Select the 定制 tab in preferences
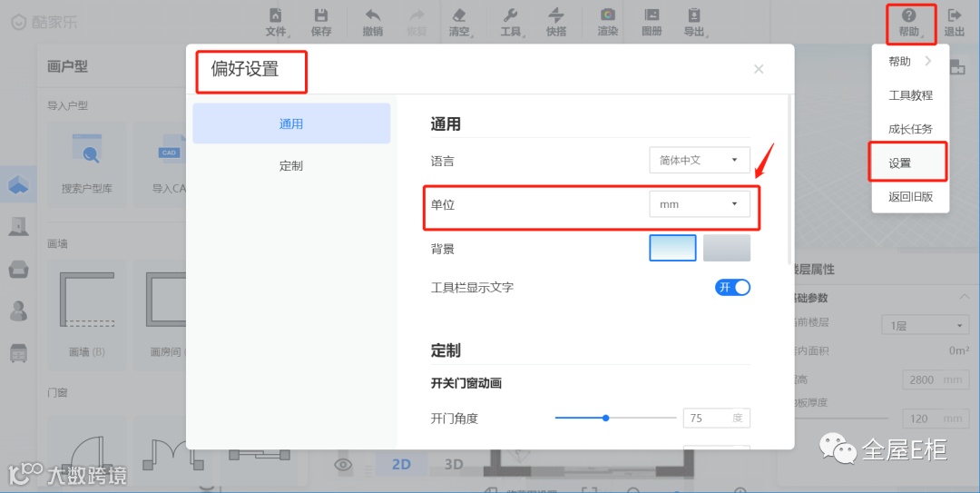Screen dimensions: 980x493 click(x=291, y=166)
